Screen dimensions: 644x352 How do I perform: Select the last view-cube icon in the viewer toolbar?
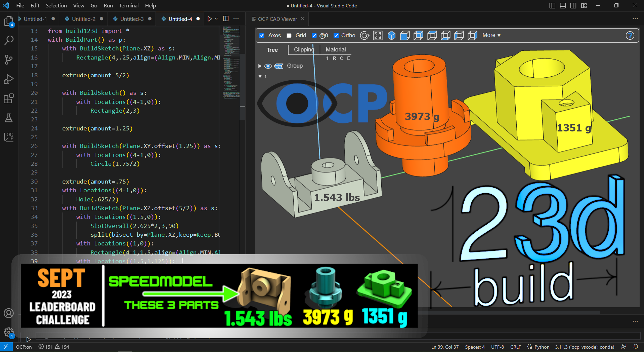[472, 35]
